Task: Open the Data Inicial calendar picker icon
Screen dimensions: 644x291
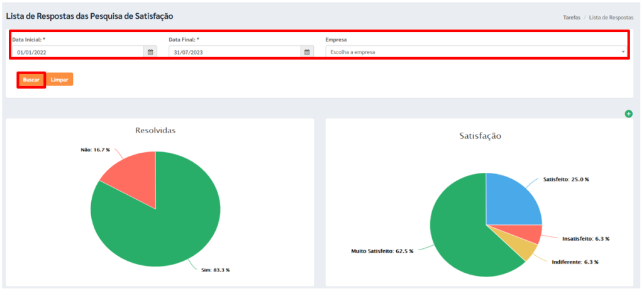Action: point(150,52)
